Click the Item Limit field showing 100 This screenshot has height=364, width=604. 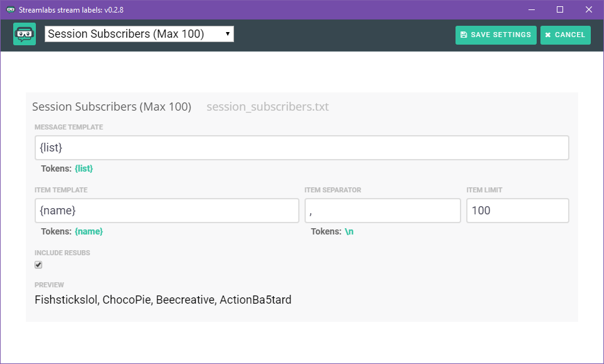518,211
